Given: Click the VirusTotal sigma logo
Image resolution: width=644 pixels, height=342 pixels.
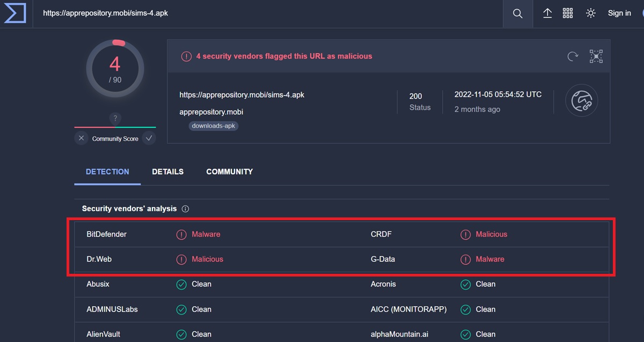Looking at the screenshot, I should pyautogui.click(x=15, y=13).
